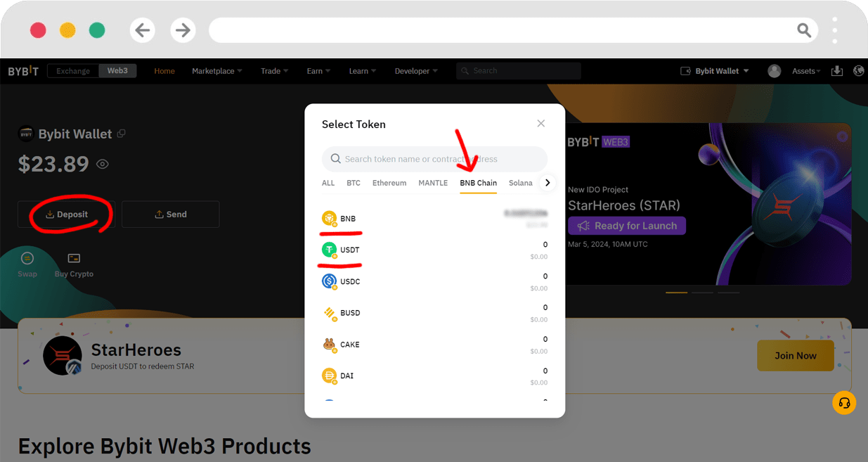Switch to the Exchange toggle option

click(73, 71)
